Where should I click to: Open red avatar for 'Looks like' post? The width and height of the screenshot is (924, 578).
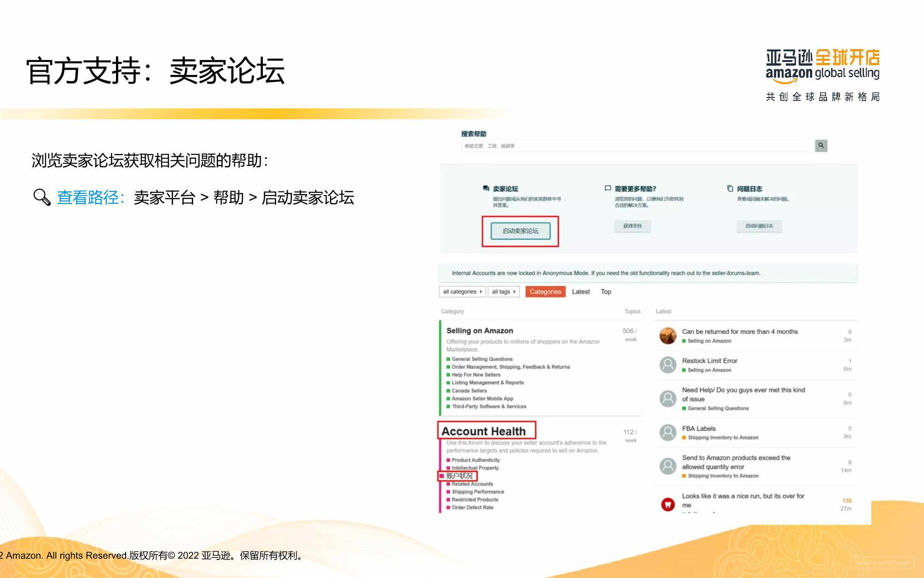point(668,504)
